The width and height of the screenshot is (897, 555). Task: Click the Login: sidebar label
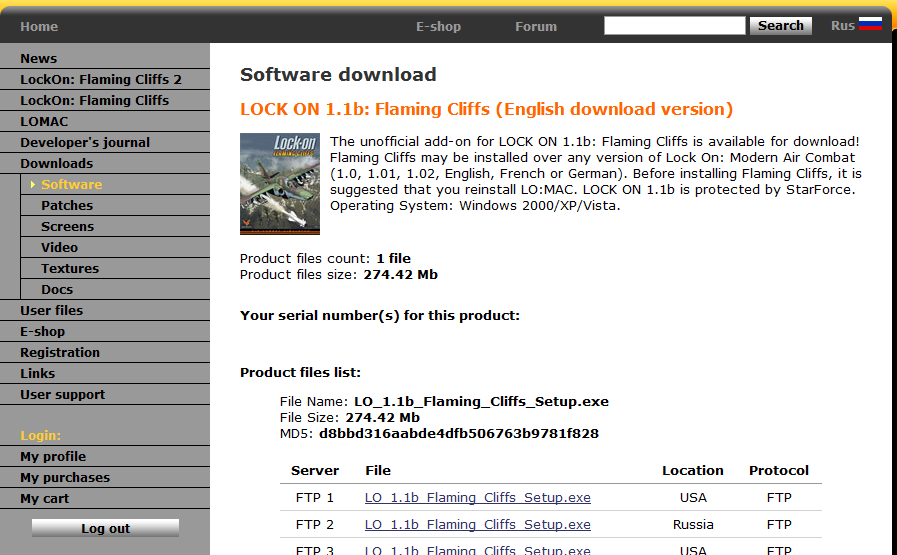41,435
